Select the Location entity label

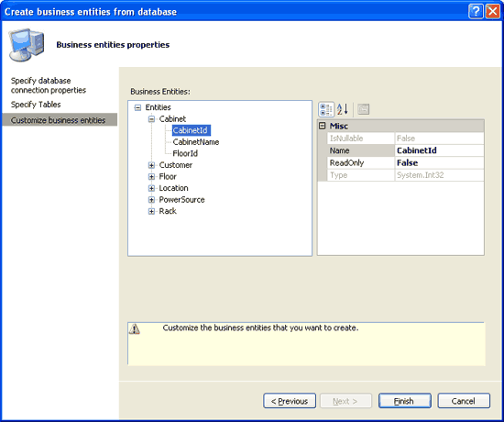(173, 188)
